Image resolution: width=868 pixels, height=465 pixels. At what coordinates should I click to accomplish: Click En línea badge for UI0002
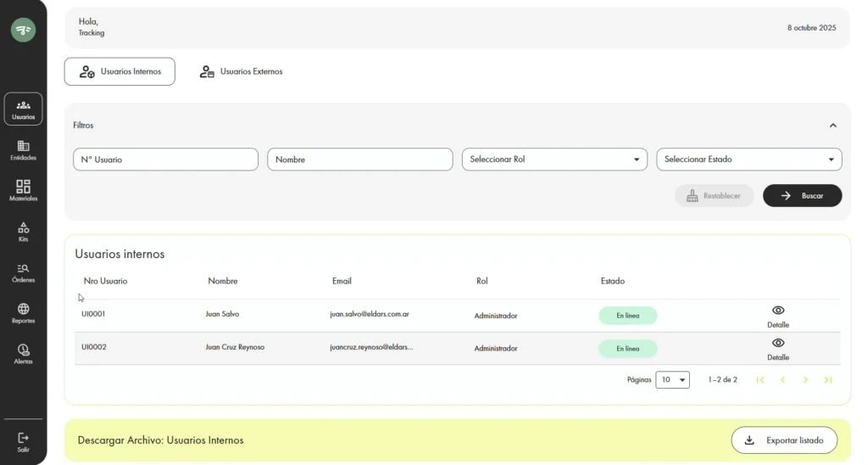(628, 349)
